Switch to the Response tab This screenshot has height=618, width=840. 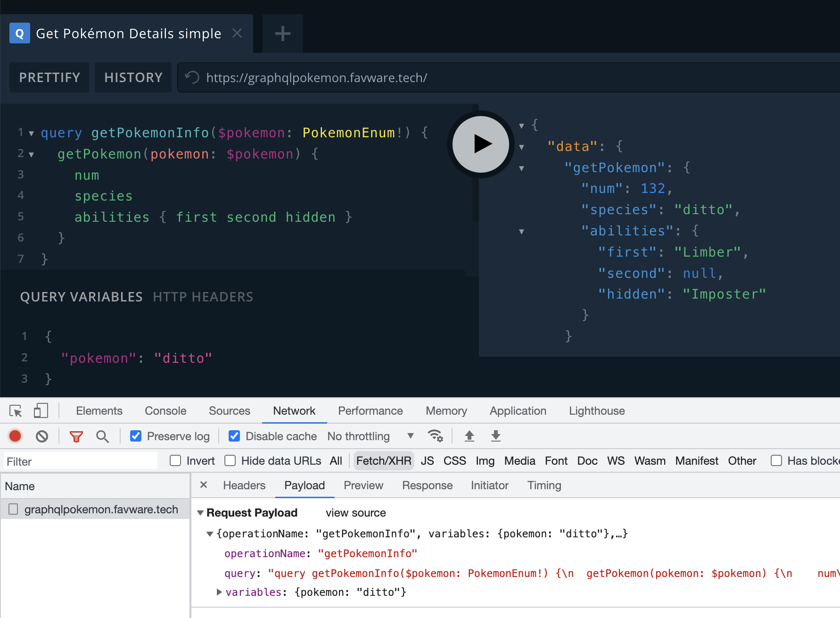pyautogui.click(x=427, y=485)
